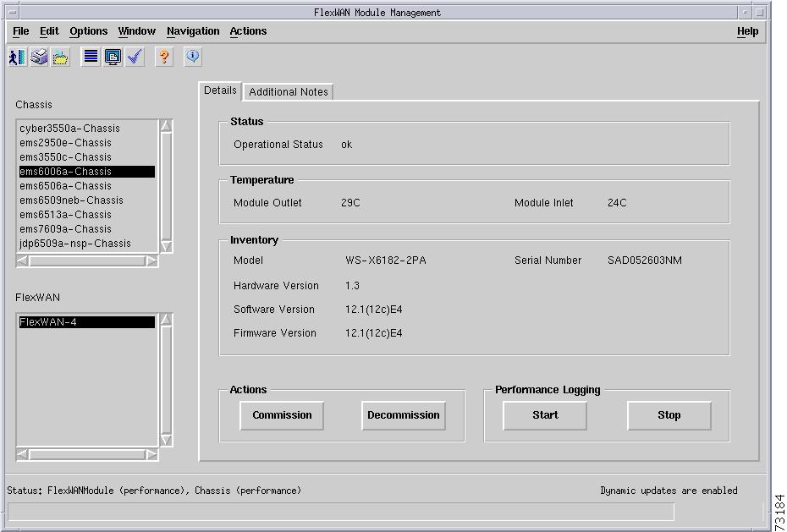The image size is (787, 532).
Task: Select ems7609a-Chassis in the Chassis list
Action: click(x=87, y=229)
